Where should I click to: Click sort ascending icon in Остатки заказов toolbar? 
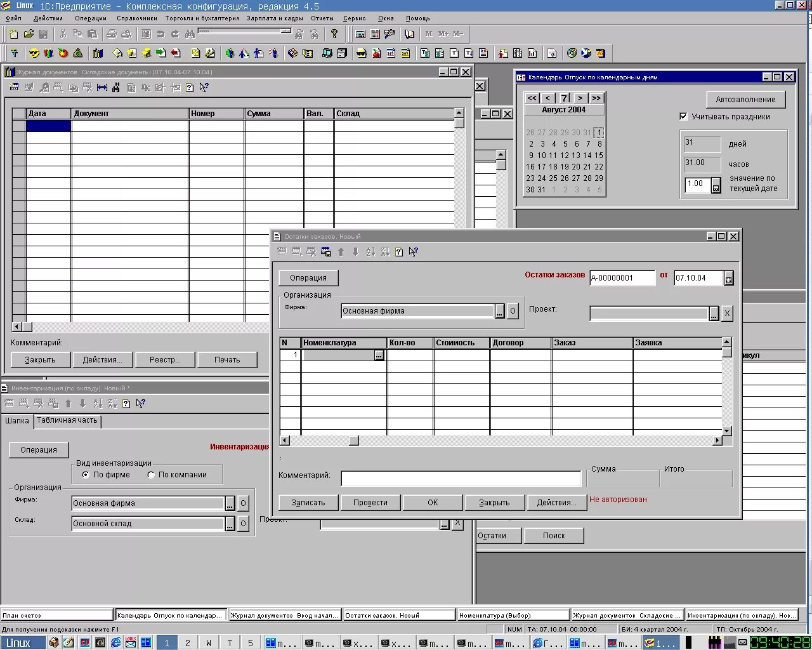[x=370, y=252]
